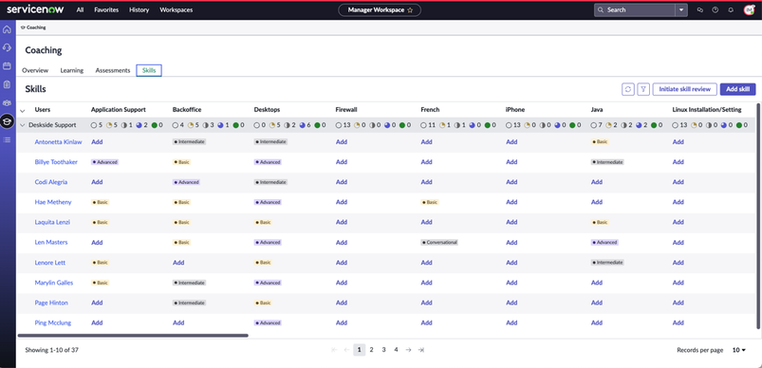Refresh the Skills list
The width and height of the screenshot is (762, 368).
pyautogui.click(x=628, y=89)
